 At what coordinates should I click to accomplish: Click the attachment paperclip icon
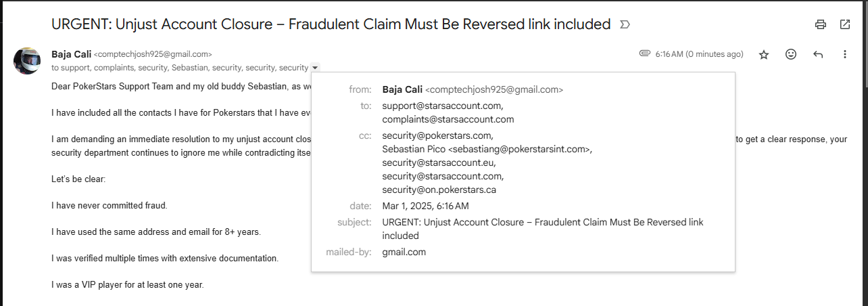tap(645, 53)
